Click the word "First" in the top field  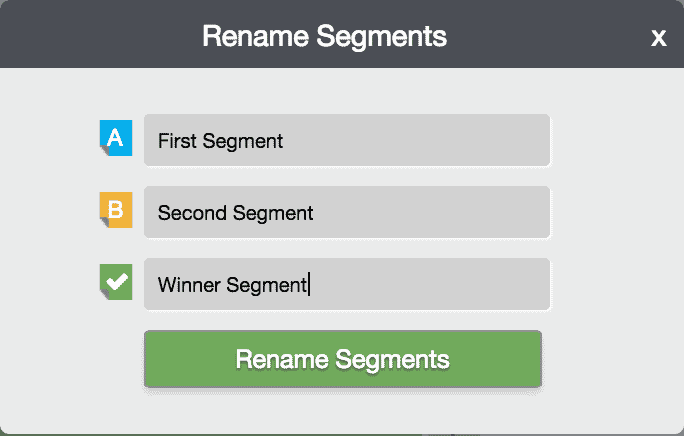178,141
